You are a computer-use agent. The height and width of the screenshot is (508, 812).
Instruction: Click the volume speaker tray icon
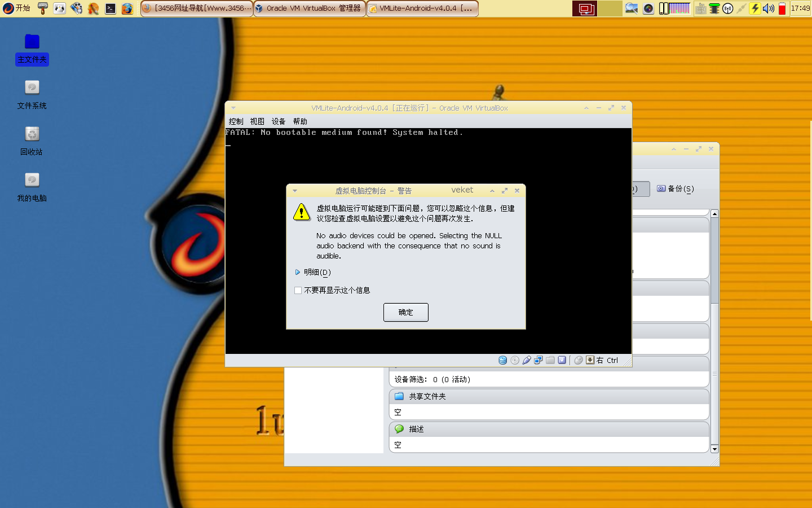coord(768,8)
